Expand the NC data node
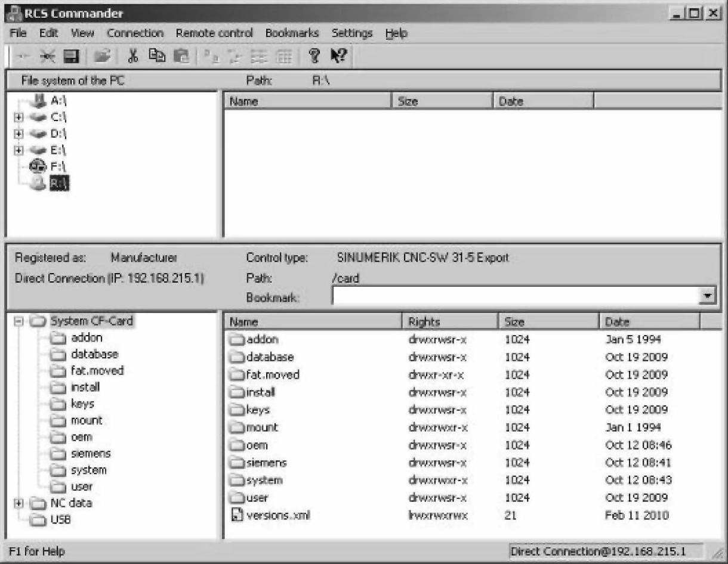This screenshot has height=564, width=728. coord(18,503)
